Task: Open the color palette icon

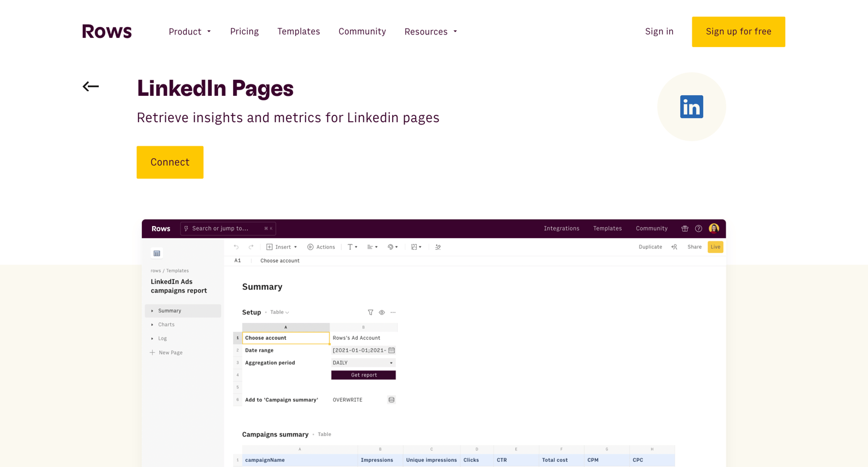Action: point(393,247)
